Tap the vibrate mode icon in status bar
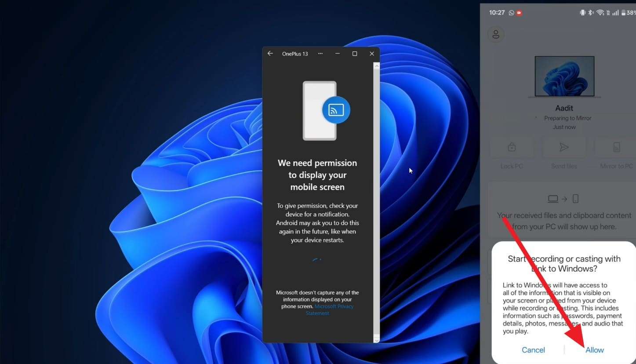 pos(583,13)
